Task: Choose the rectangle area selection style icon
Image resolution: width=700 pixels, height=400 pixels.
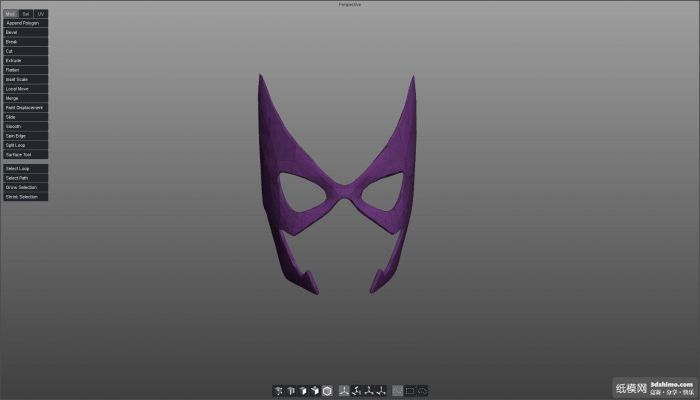Action: click(x=410, y=391)
